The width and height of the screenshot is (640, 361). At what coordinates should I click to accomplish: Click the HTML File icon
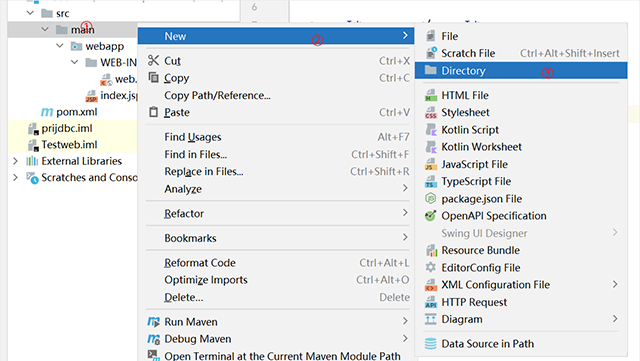coord(431,95)
